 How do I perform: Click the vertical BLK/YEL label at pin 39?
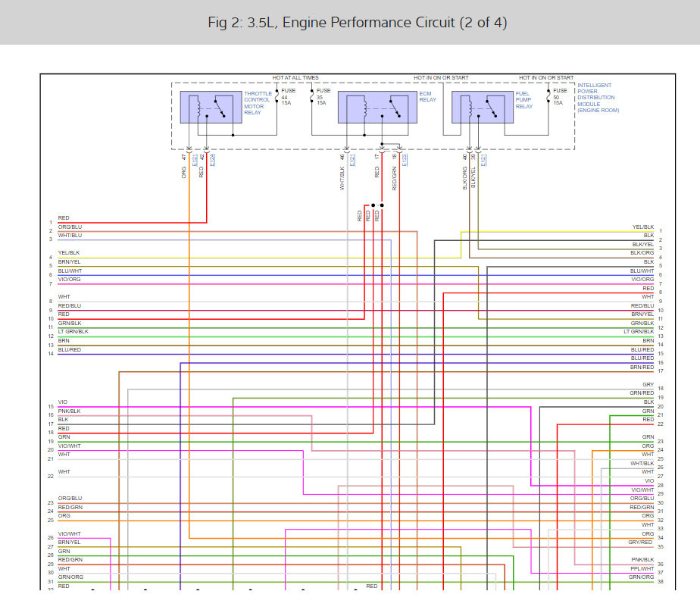(x=473, y=177)
